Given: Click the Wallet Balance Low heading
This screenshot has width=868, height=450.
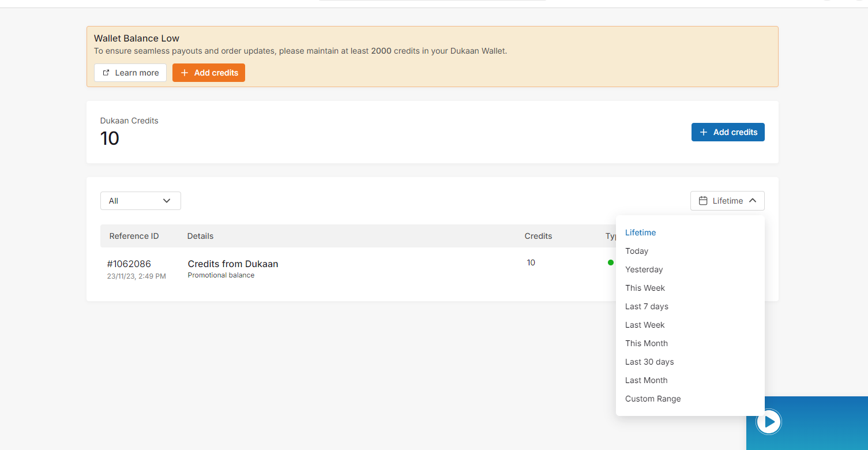Looking at the screenshot, I should (137, 38).
